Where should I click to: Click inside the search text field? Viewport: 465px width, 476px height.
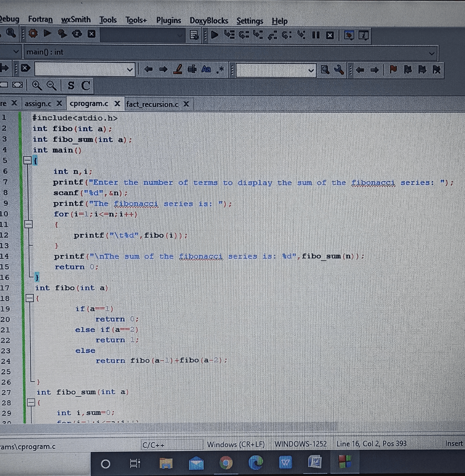274,70
